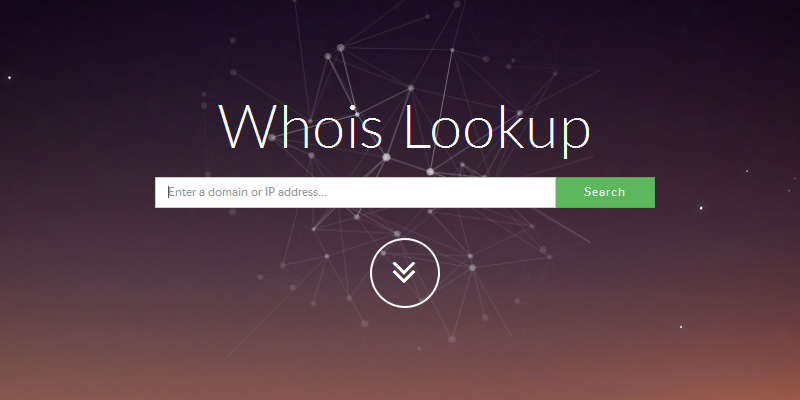Image resolution: width=800 pixels, height=400 pixels.
Task: Place cursor in the whois search box
Action: pyautogui.click(x=355, y=192)
